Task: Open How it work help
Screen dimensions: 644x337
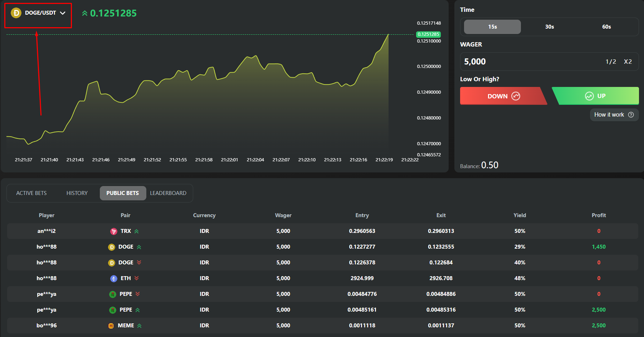Action: (x=614, y=115)
